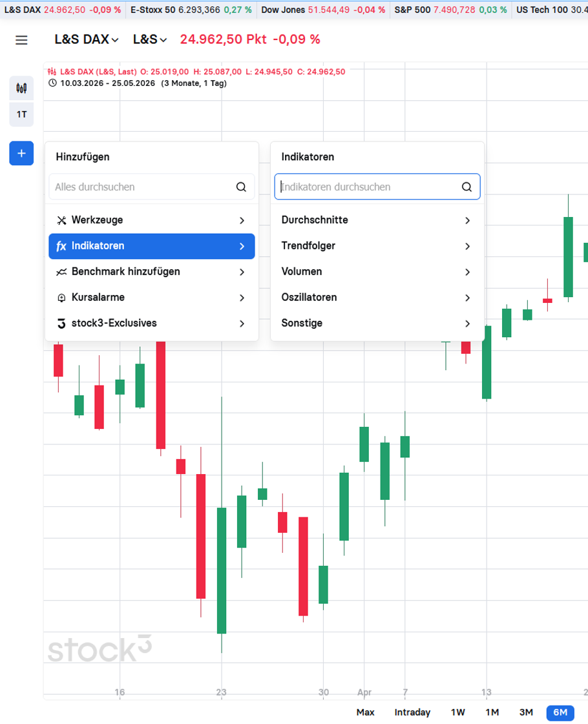The image size is (588, 724).
Task: Open the Sonstige indicator category
Action: [377, 324]
